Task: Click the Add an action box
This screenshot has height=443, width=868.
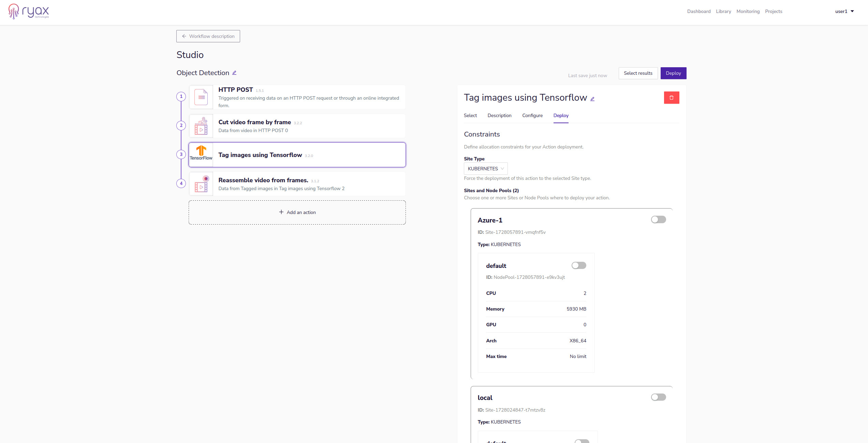Action: pyautogui.click(x=297, y=212)
